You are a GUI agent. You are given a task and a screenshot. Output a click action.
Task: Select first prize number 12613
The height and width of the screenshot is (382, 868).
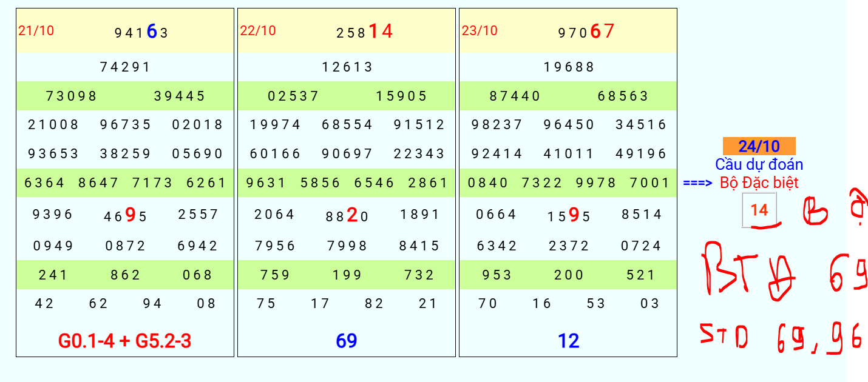coord(347,67)
